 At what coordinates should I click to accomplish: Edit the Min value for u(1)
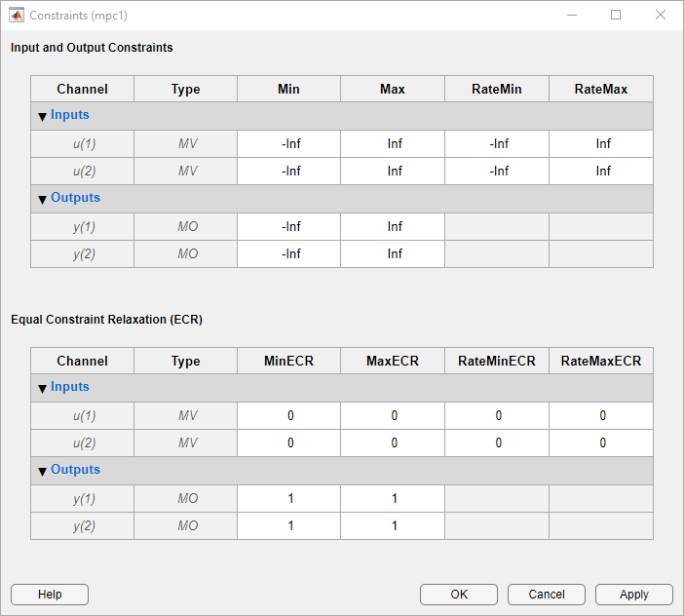click(288, 143)
